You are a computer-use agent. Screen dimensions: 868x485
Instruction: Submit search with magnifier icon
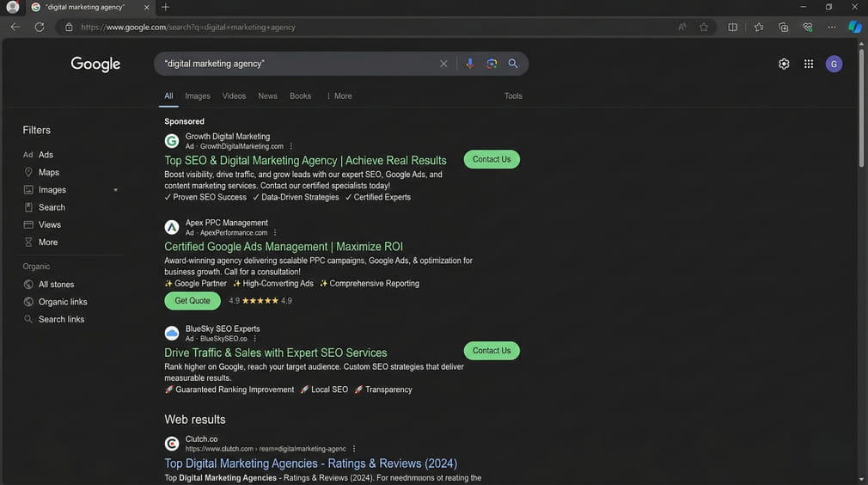point(513,63)
